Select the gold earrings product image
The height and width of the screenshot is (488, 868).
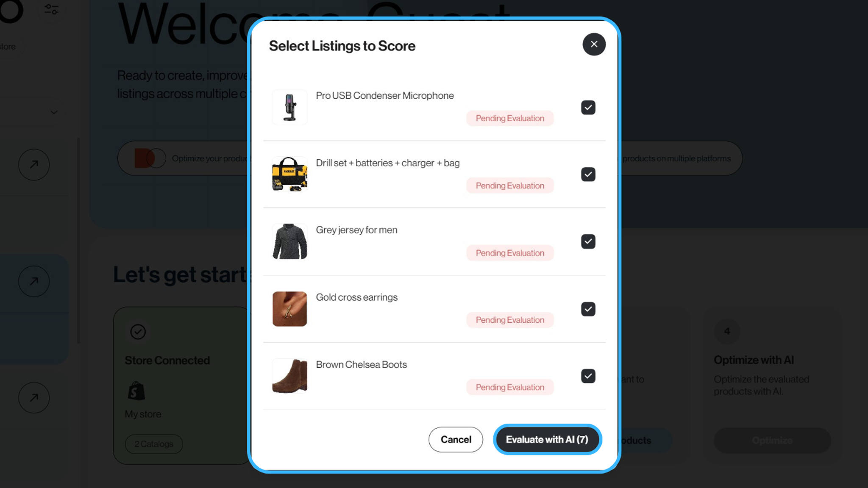(x=289, y=309)
